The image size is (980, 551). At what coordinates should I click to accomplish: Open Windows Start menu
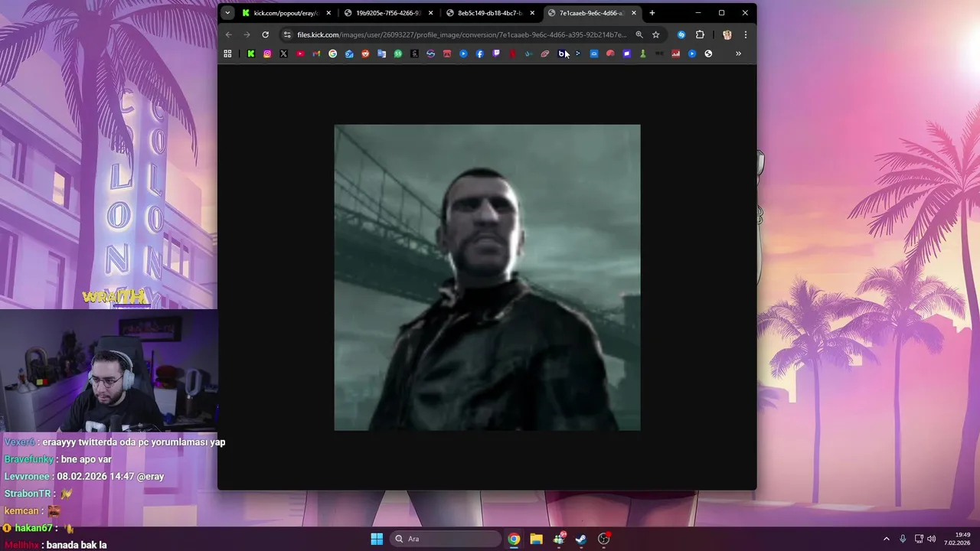pos(377,539)
